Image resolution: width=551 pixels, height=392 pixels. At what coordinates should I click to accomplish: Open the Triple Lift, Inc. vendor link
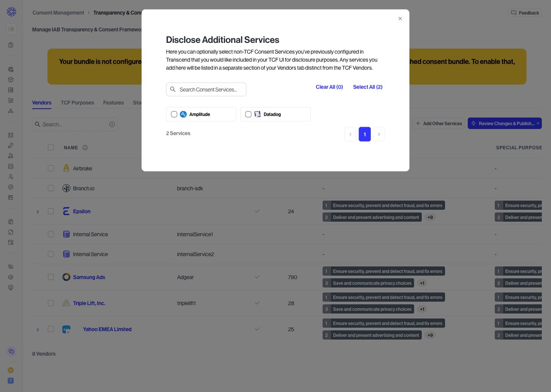tap(89, 303)
